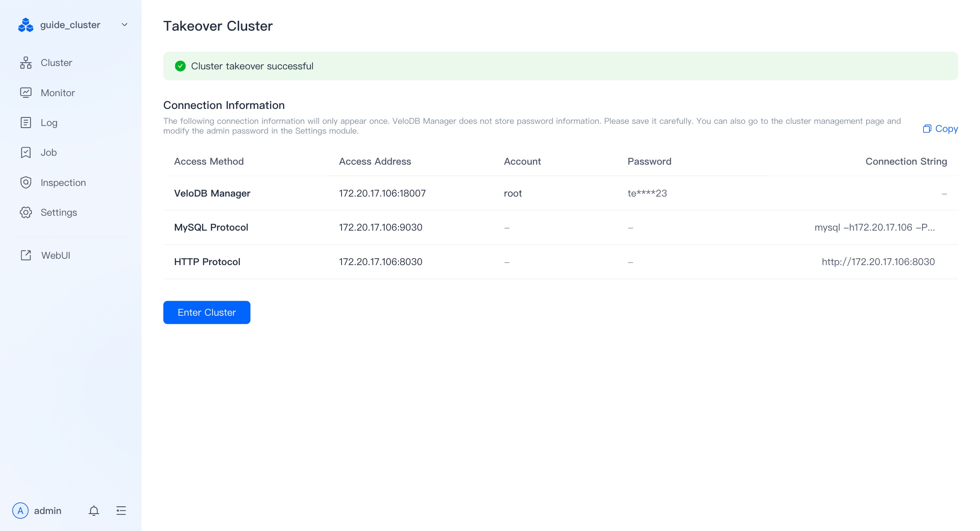Select the HTTP Protocol row label
Image resolution: width=980 pixels, height=531 pixels.
[207, 262]
